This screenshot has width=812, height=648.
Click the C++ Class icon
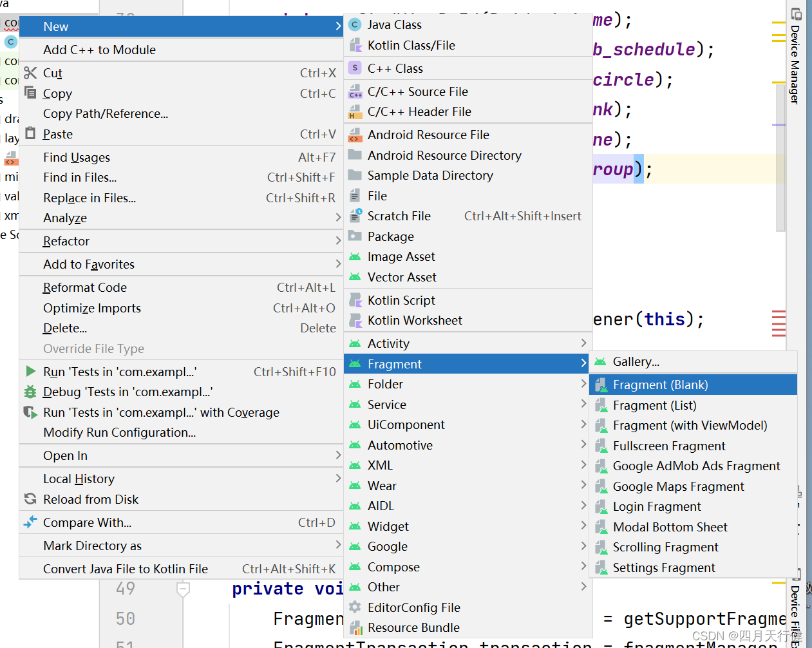355,68
